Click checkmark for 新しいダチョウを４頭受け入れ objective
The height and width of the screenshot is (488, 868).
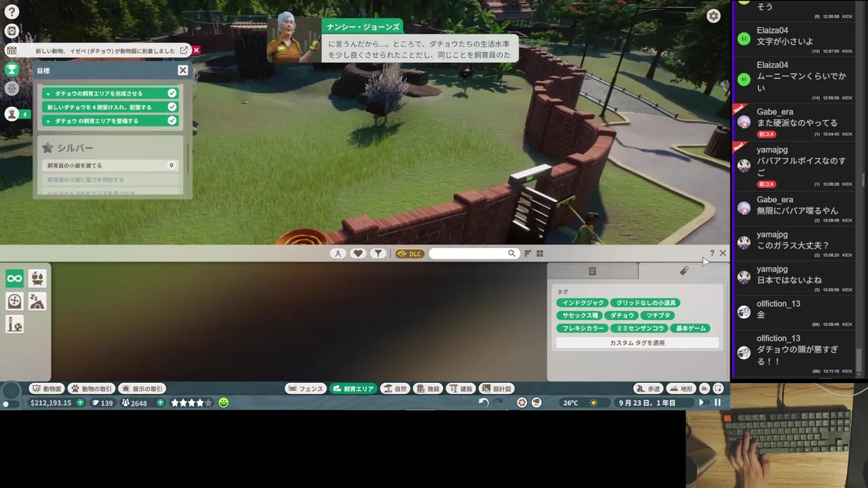click(x=172, y=107)
